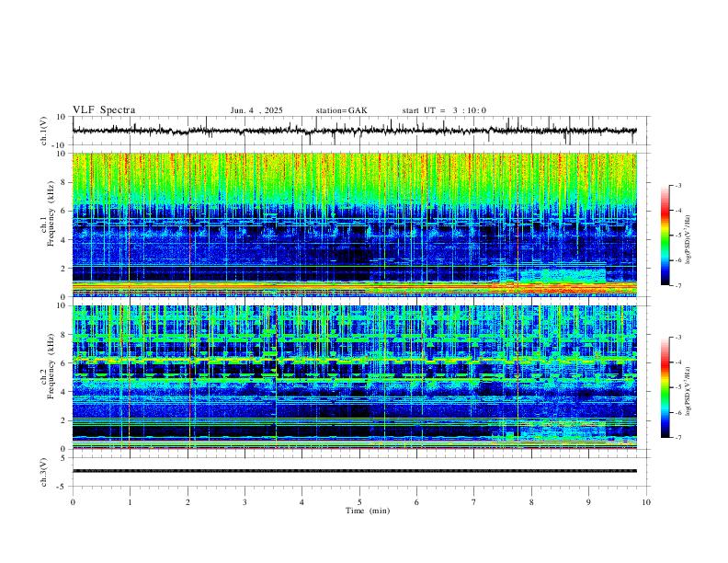Select the date text "Jun. 4, 2025"
This screenshot has height=563, width=728.
[x=256, y=110]
